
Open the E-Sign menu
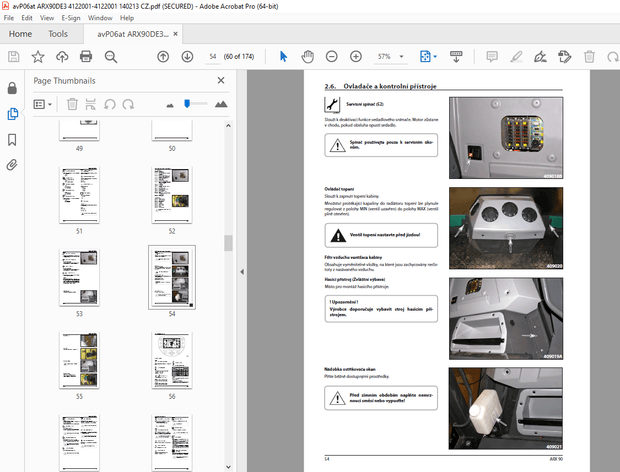click(x=71, y=18)
